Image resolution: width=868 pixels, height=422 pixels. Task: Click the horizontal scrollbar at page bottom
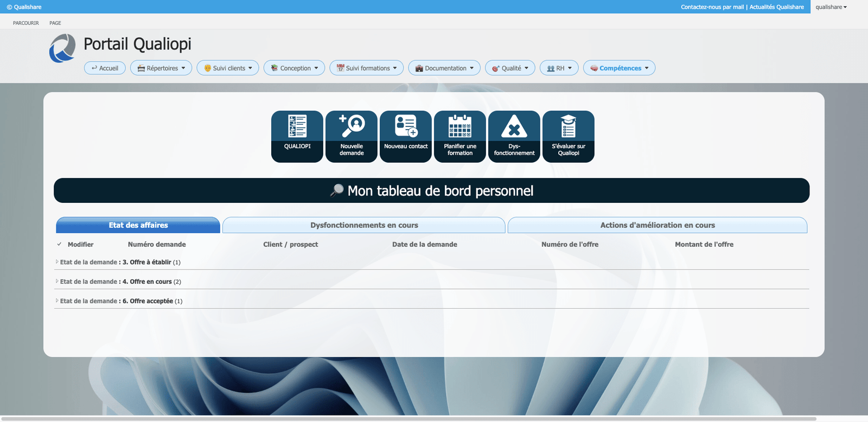coord(408,419)
